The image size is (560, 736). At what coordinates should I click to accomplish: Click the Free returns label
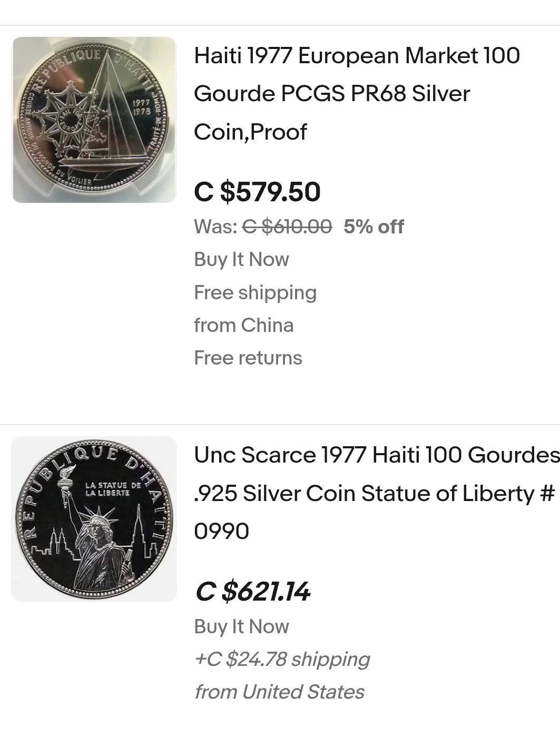click(248, 358)
